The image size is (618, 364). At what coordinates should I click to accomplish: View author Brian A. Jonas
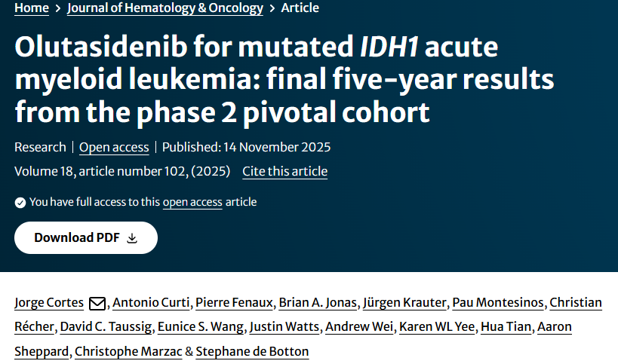[317, 303]
